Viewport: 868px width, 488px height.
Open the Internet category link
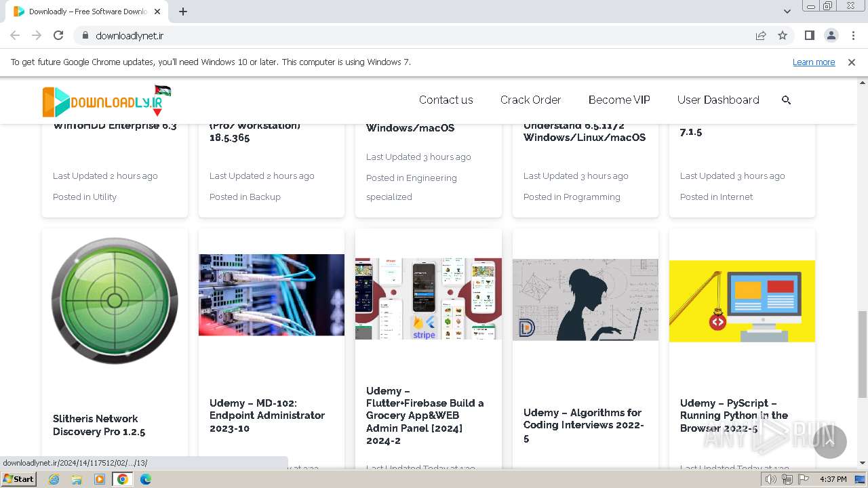tap(736, 197)
